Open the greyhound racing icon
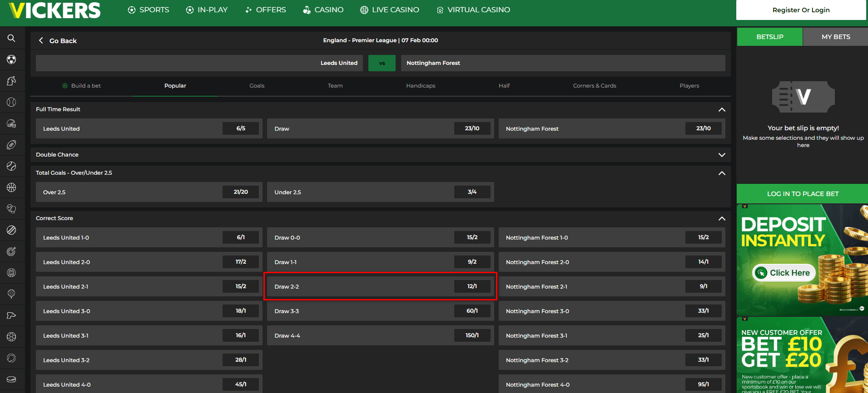The width and height of the screenshot is (868, 393). coord(11,315)
